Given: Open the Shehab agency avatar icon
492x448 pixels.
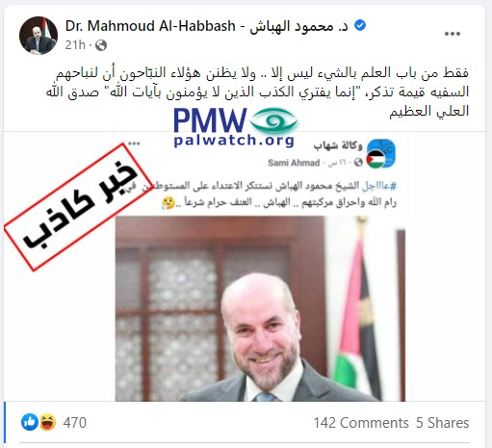Looking at the screenshot, I should click(x=381, y=153).
